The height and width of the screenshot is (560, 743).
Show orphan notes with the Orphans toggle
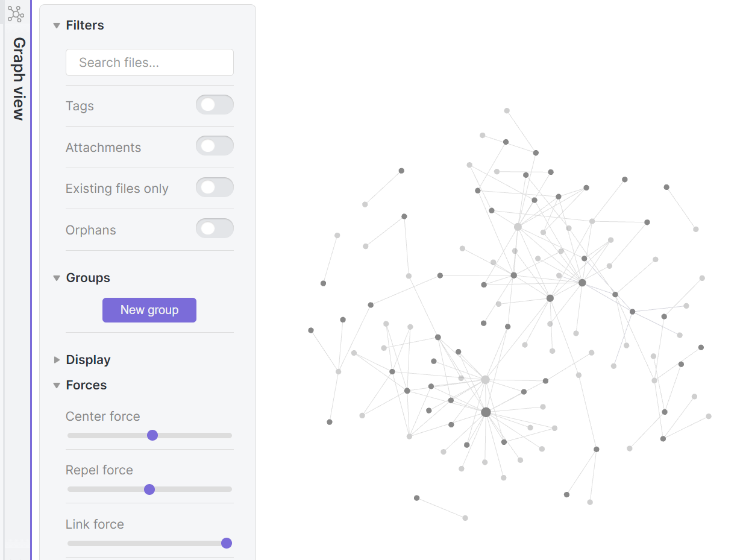click(215, 228)
